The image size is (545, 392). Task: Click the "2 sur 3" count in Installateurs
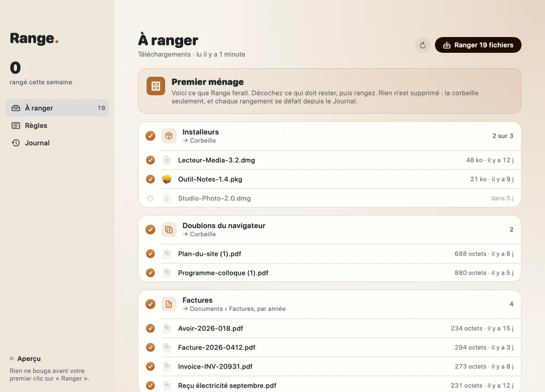coord(502,136)
